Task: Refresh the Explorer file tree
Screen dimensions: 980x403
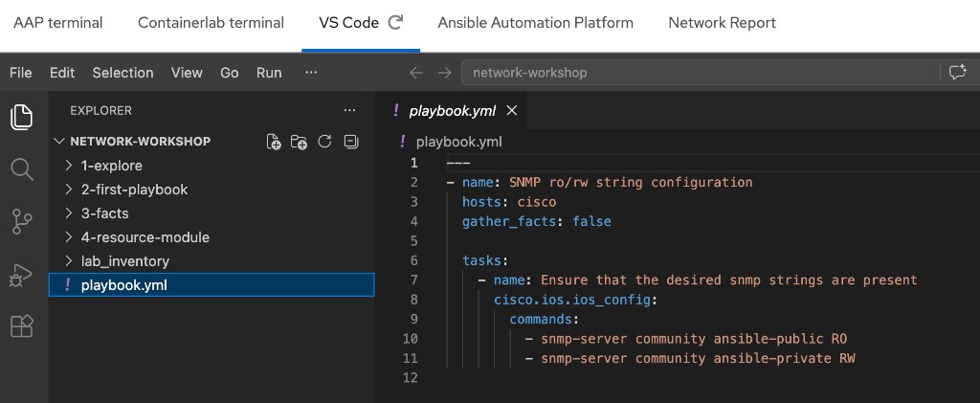Action: tap(324, 142)
